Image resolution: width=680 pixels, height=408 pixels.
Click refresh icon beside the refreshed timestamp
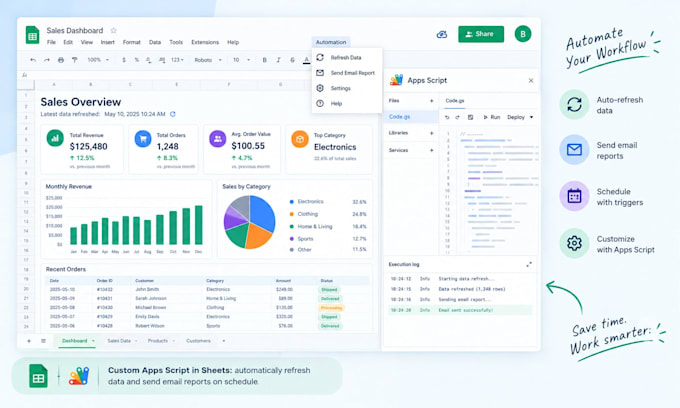(x=173, y=114)
